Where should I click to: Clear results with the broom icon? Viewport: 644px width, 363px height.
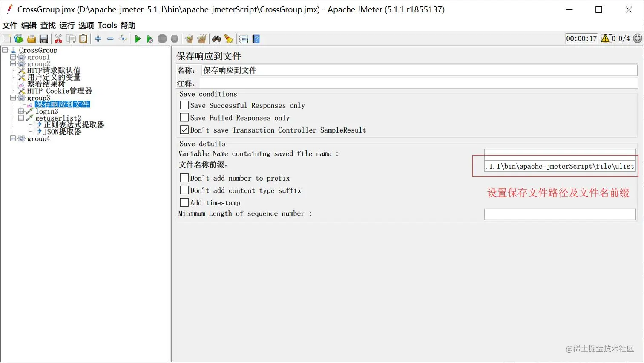[x=229, y=38]
